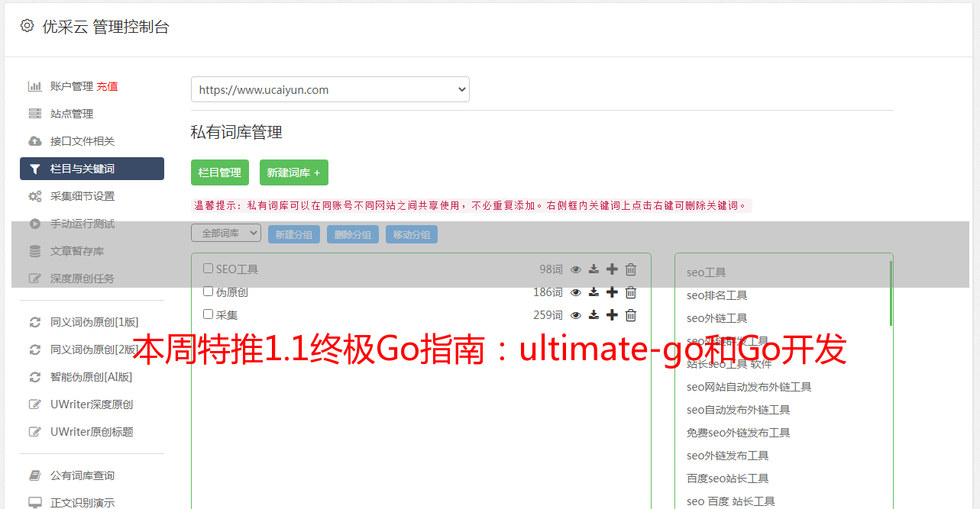Click the gears icon for 采集细节设置
The height and width of the screenshot is (509, 980).
pyautogui.click(x=35, y=196)
